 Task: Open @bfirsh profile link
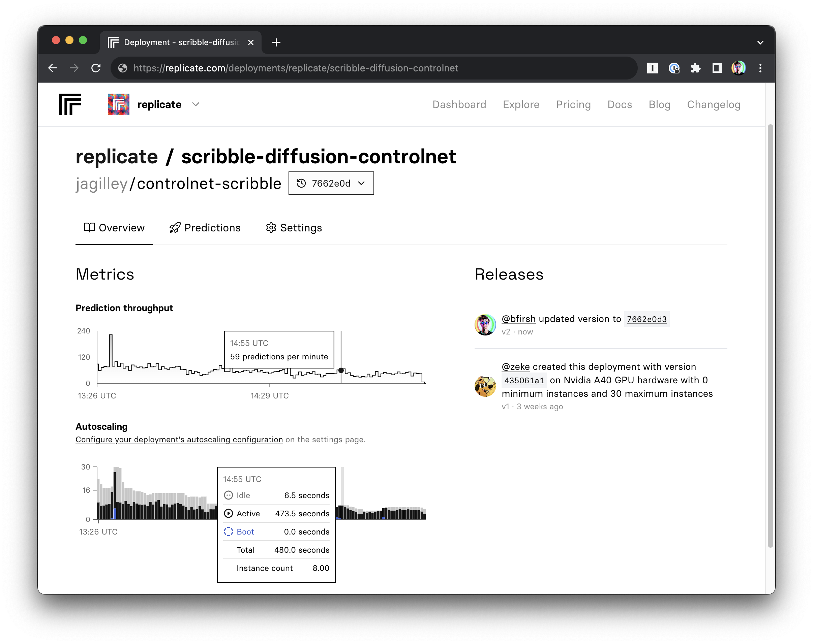coord(518,319)
